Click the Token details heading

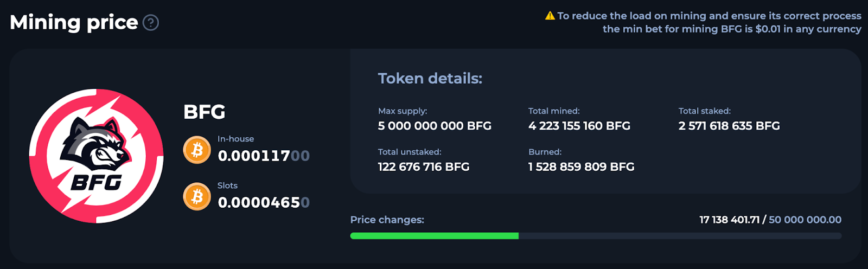tap(430, 79)
